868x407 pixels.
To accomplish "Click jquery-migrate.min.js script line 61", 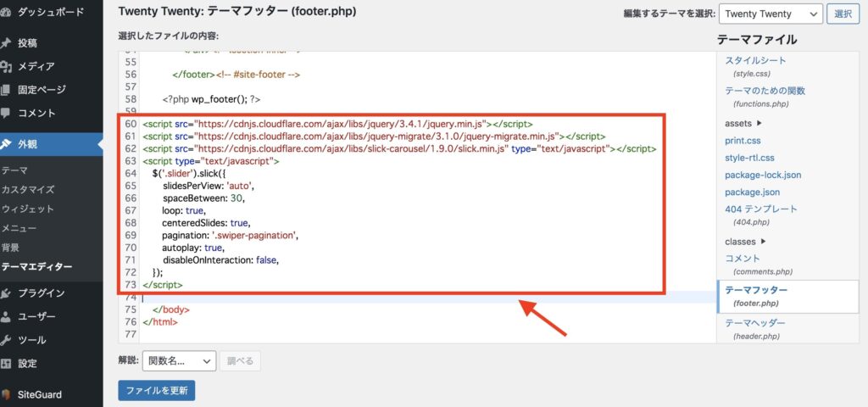I will (374, 137).
